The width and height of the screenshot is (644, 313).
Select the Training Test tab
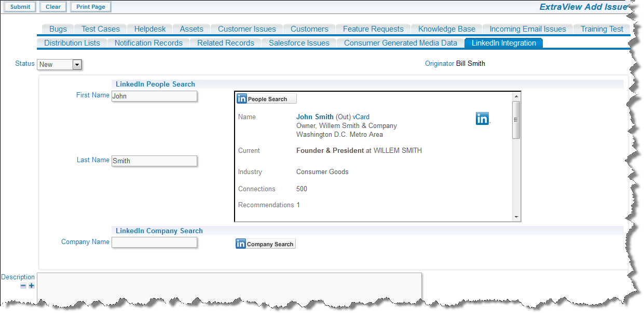click(602, 29)
